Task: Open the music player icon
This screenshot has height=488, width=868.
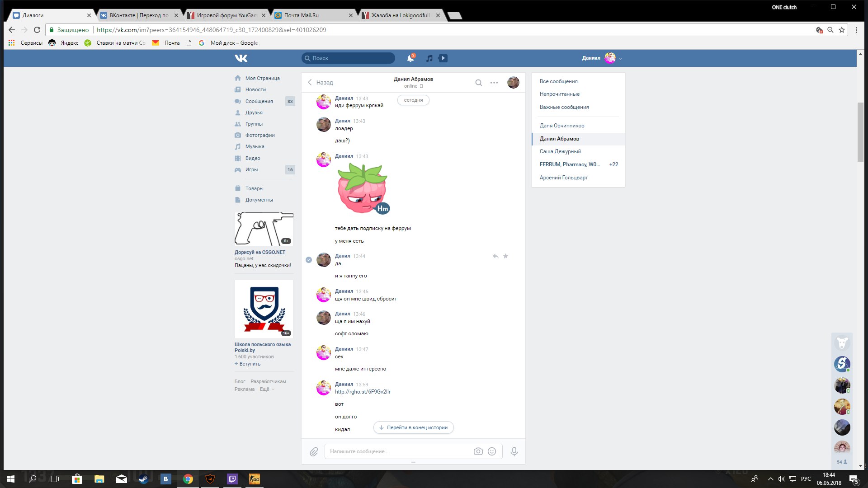Action: click(x=429, y=58)
